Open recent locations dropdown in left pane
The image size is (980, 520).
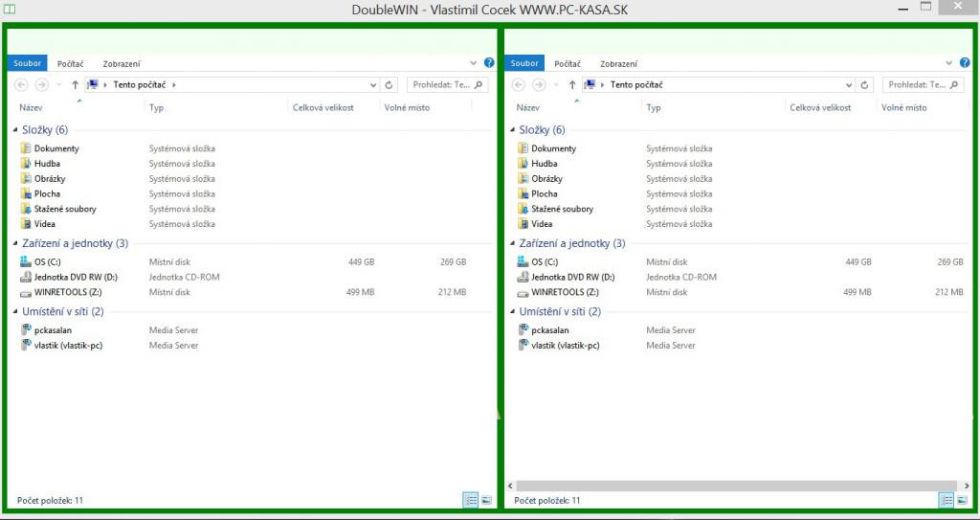coord(58,85)
